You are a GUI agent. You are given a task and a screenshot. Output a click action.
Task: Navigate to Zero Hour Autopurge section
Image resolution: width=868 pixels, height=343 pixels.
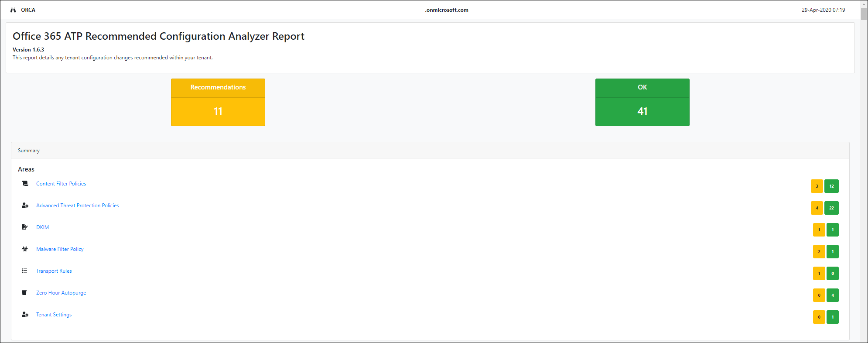point(61,293)
